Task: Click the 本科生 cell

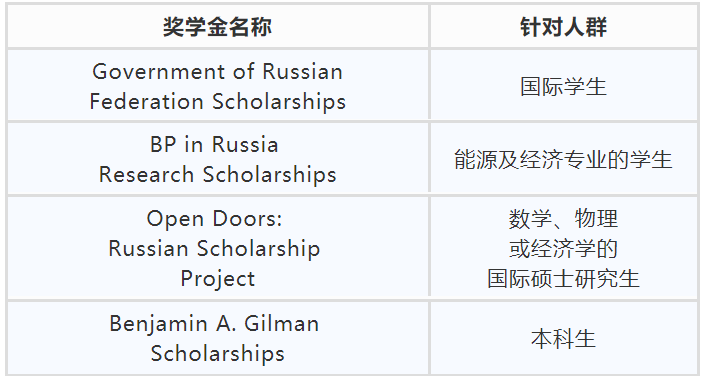Action: click(x=563, y=338)
